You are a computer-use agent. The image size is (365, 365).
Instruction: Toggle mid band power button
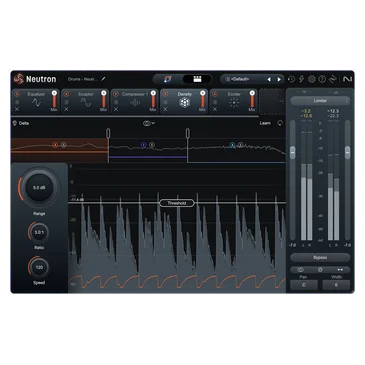(143, 145)
